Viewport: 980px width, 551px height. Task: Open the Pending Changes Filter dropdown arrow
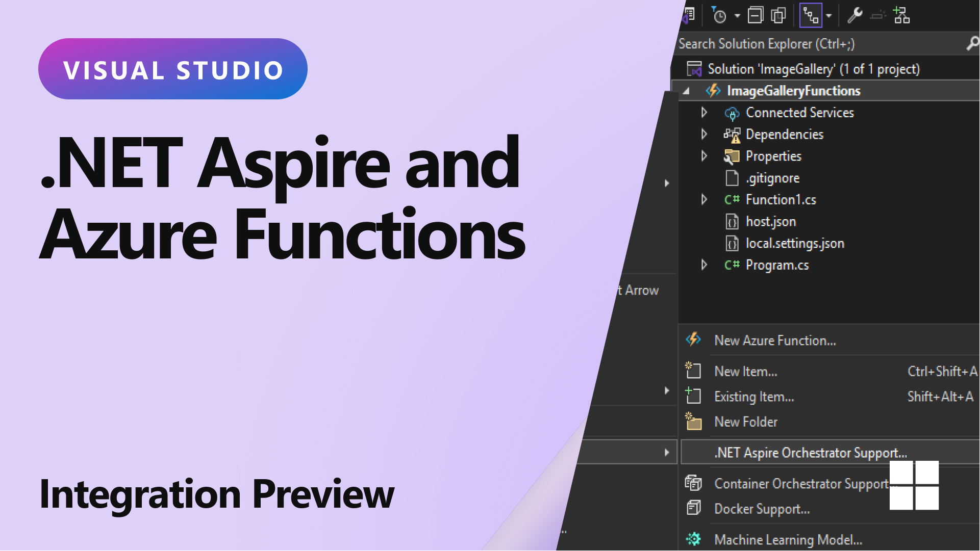click(737, 16)
